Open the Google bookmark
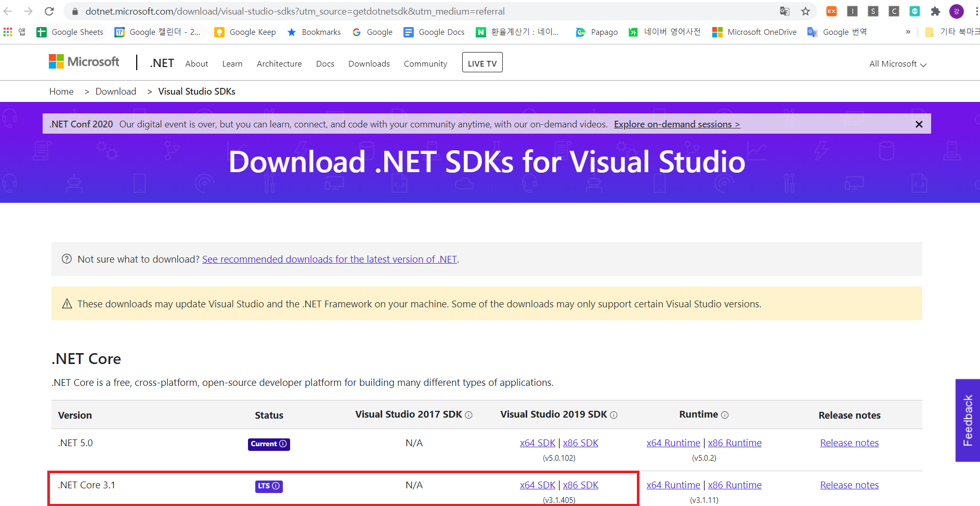The width and height of the screenshot is (980, 506). tap(372, 32)
